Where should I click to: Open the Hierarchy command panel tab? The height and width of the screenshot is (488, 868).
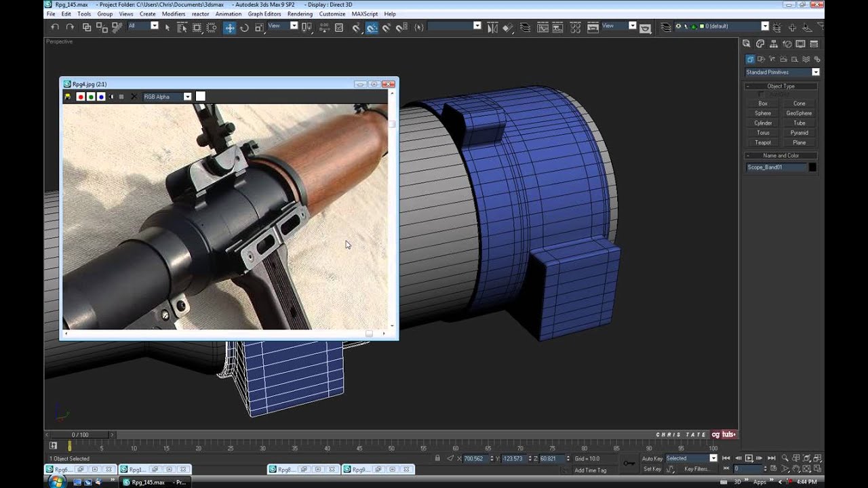coord(774,44)
